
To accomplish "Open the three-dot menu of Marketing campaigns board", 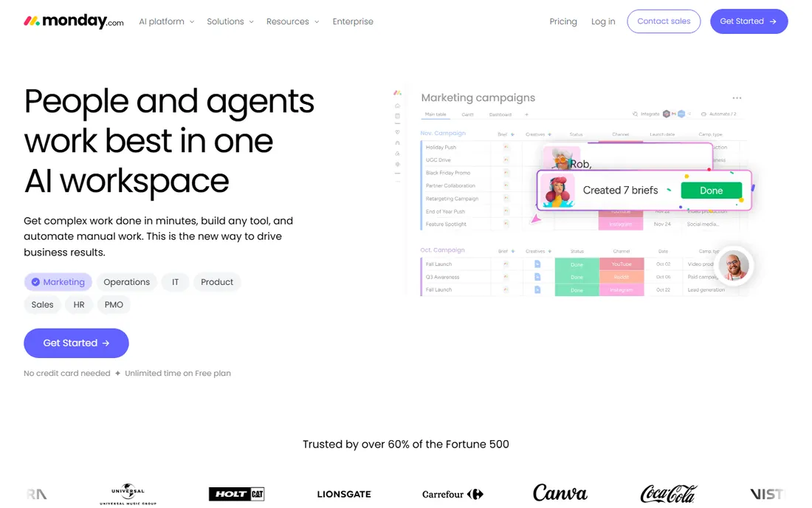I will [737, 98].
